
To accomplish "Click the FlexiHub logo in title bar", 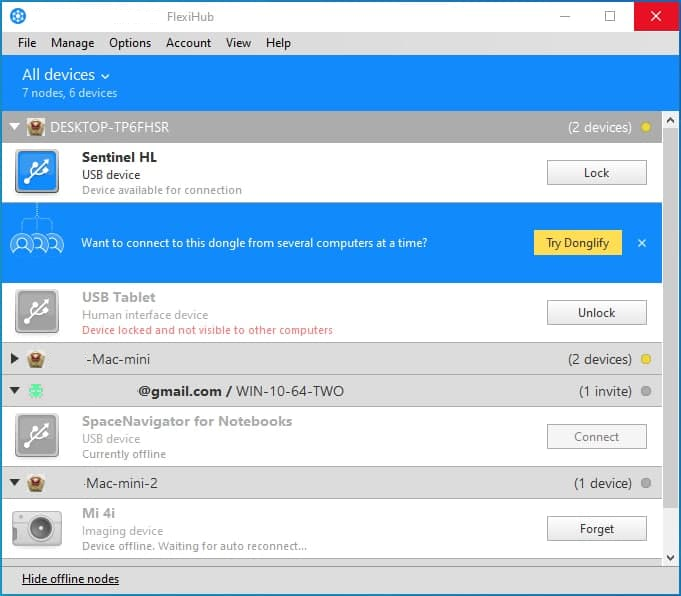I will pos(18,17).
